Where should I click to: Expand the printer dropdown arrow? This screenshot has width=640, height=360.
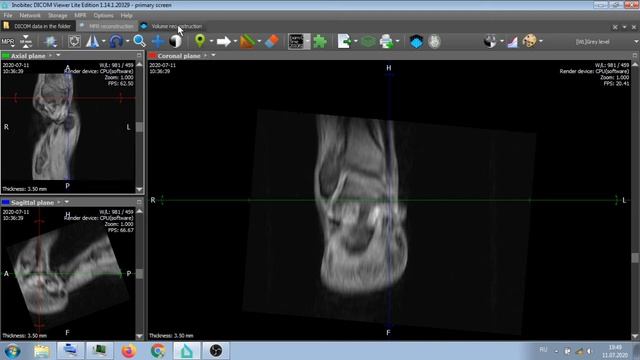[398, 41]
